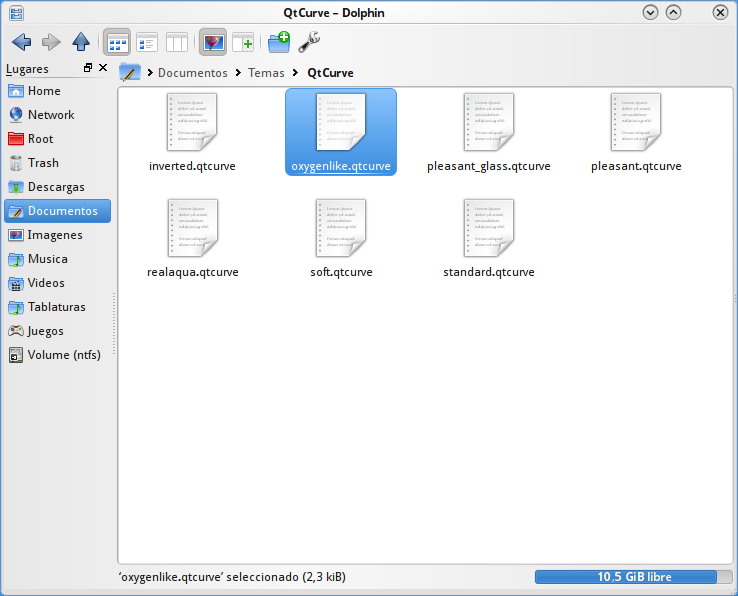Screen dimensions: 738x596
Task: Click the 10,5 GiB libre space bar
Action: point(634,577)
